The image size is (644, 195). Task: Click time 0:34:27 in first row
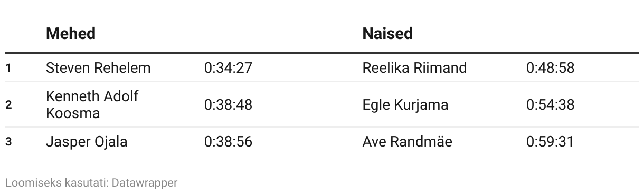[x=228, y=68]
